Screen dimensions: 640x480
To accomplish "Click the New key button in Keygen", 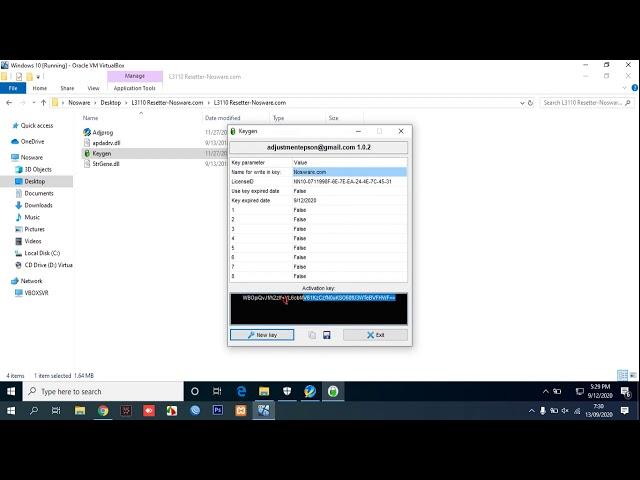I will coord(262,335).
